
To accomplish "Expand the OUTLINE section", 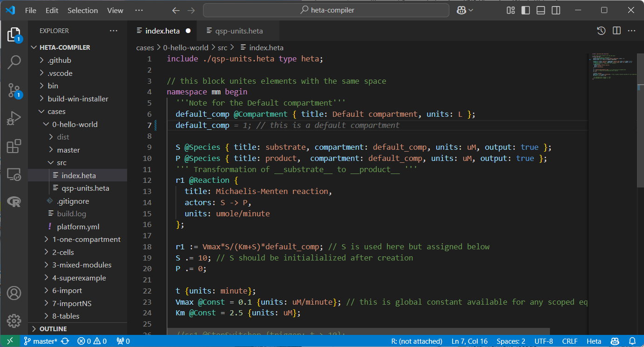I will (x=77, y=329).
